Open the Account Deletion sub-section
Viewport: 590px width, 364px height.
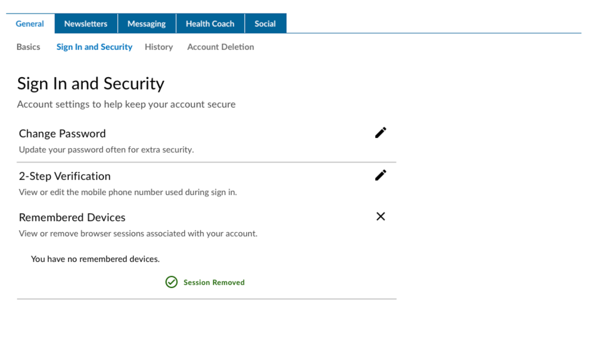pyautogui.click(x=221, y=47)
